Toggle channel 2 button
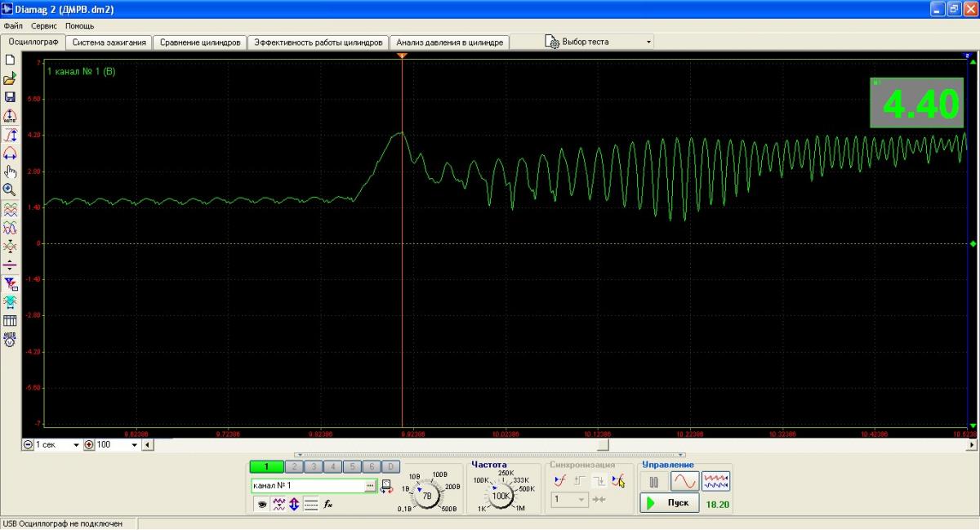This screenshot has height=530, width=980. pyautogui.click(x=293, y=467)
